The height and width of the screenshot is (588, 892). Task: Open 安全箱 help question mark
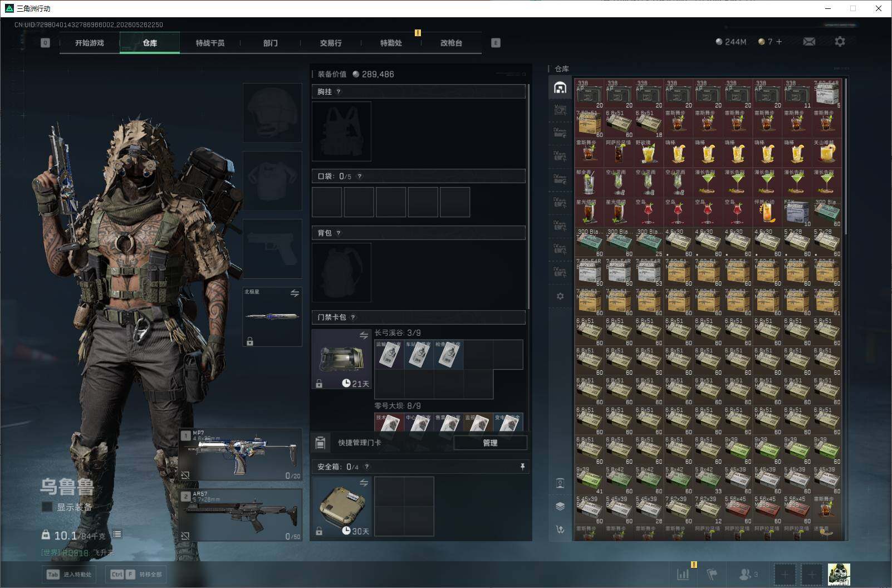click(366, 467)
